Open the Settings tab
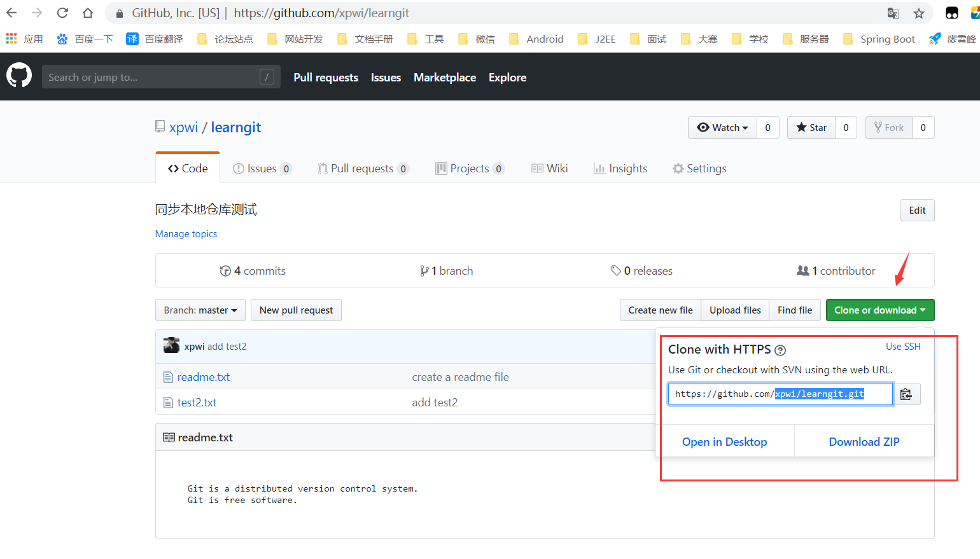 699,168
